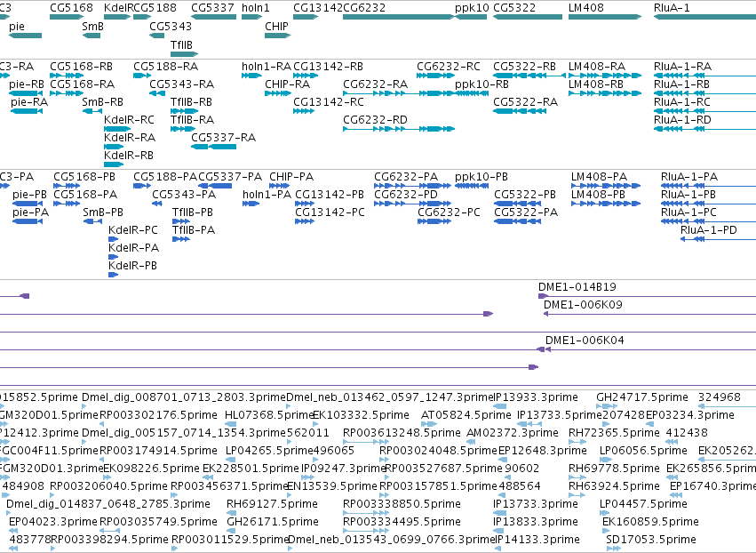Click the holn1 gene label
This screenshot has height=553, width=756.
click(256, 8)
